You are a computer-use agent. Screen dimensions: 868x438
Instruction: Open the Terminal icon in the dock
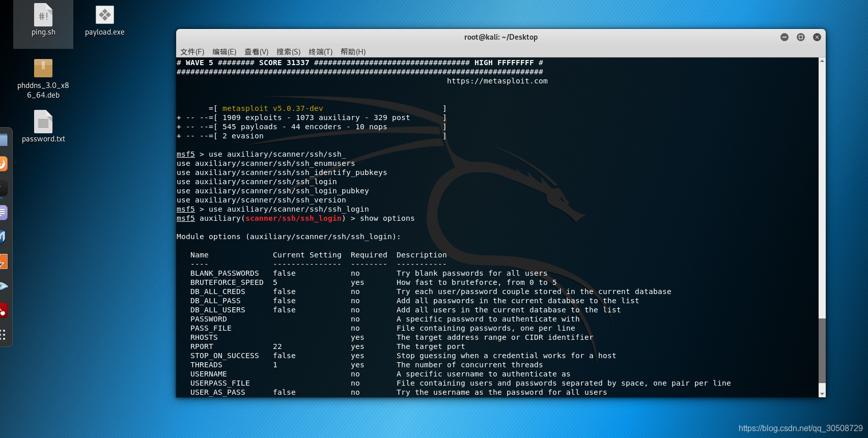pos(3,188)
